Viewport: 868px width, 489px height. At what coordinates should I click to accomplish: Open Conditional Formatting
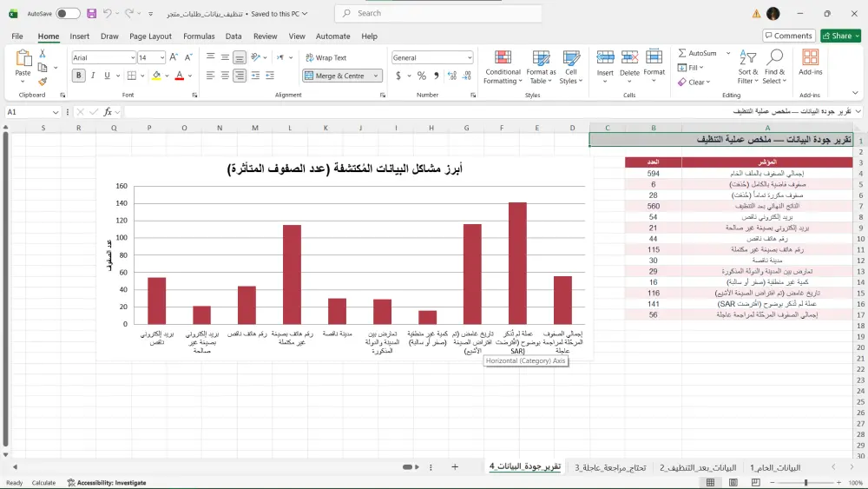503,68
